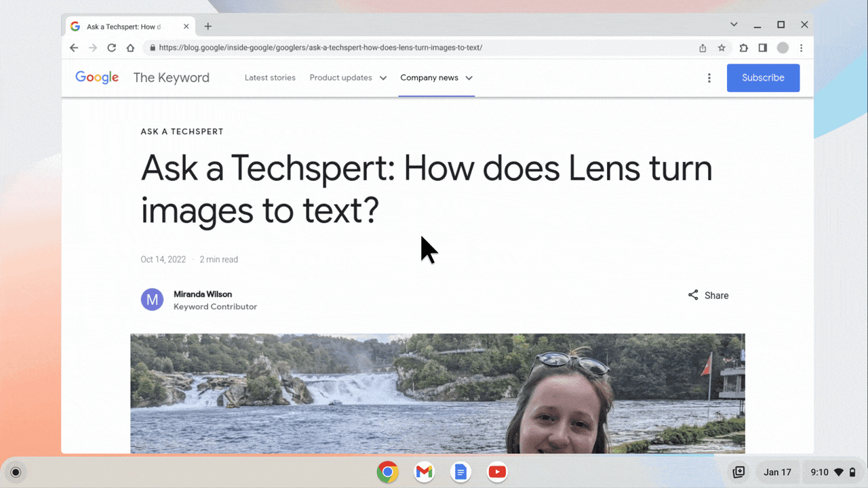
Task: Click the Google logo
Action: 97,78
